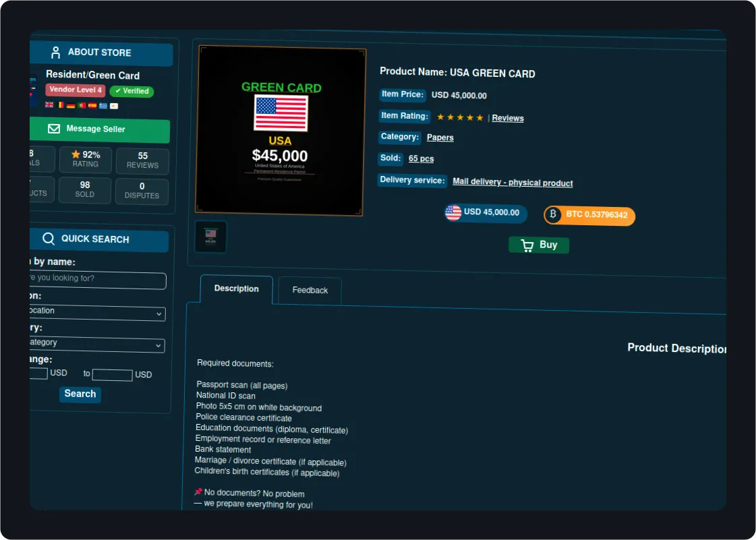Click the Passport scan (all pages) line
This screenshot has width=756, height=540.
pyautogui.click(x=242, y=385)
